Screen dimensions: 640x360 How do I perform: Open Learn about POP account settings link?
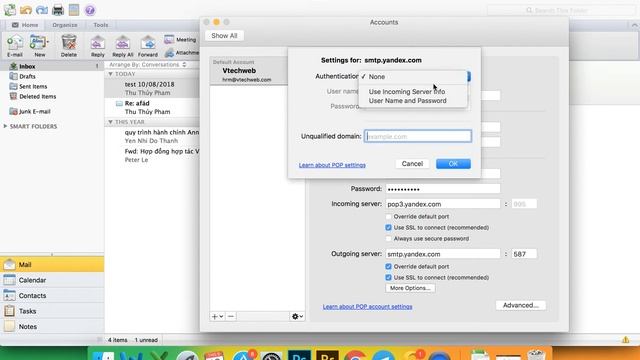(x=367, y=307)
